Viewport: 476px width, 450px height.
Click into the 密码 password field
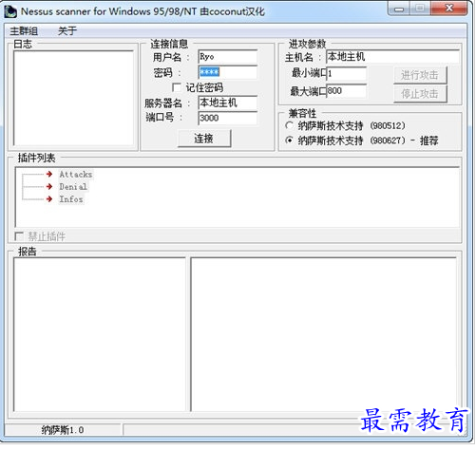tap(227, 72)
